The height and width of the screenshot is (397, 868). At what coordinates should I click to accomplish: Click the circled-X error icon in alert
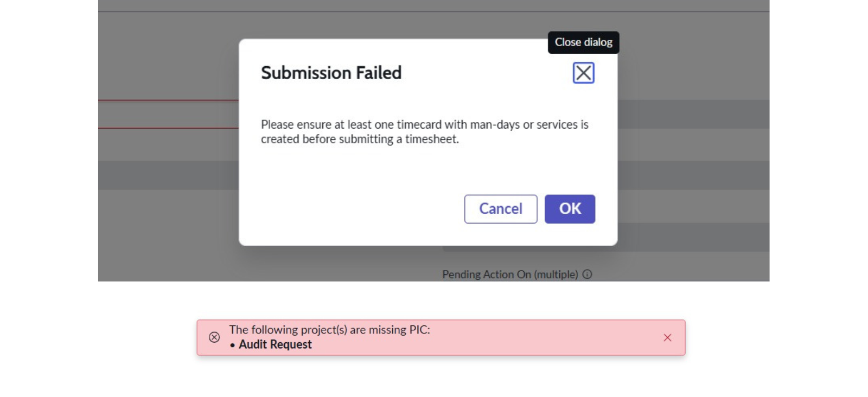[x=214, y=337]
